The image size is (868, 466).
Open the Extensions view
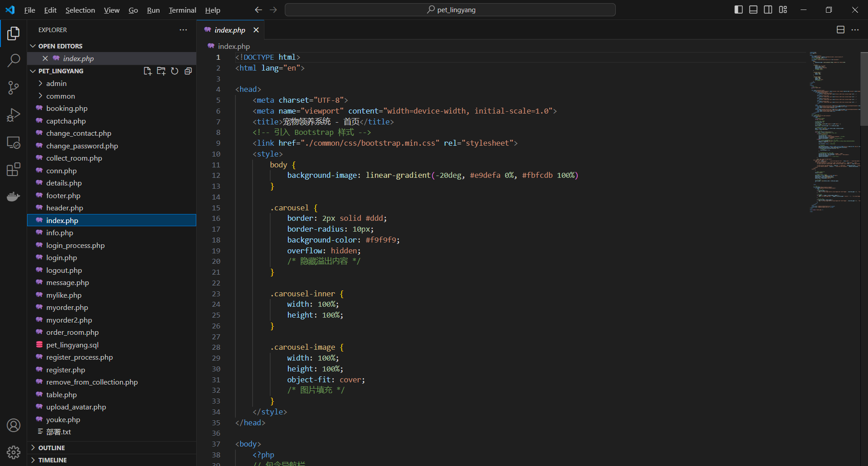click(x=14, y=170)
